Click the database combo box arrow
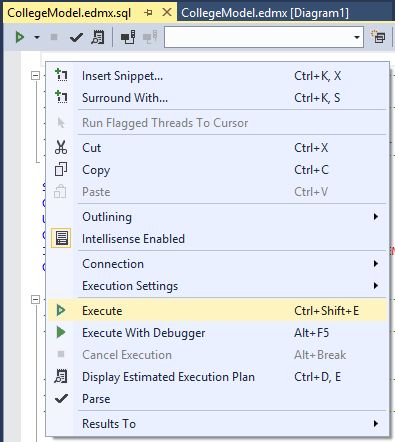 point(357,37)
